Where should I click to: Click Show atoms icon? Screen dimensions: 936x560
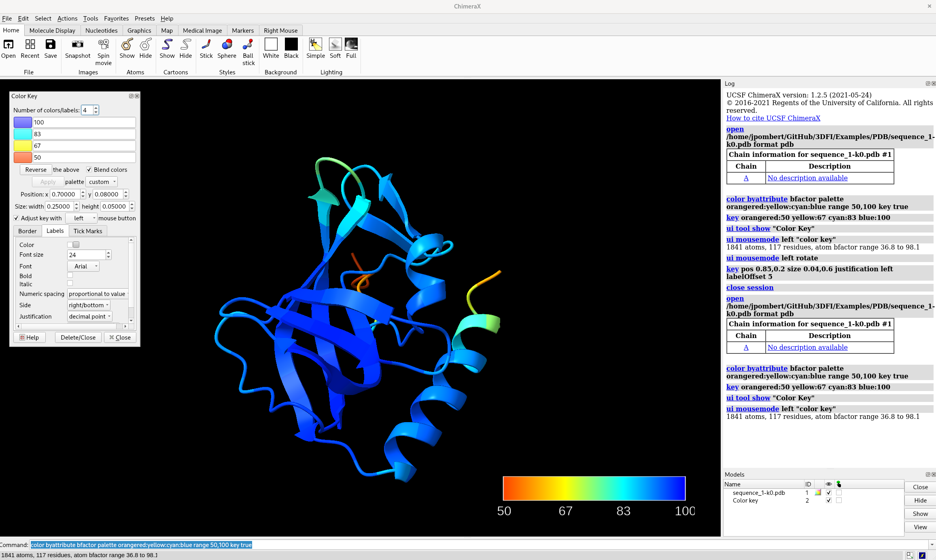[x=127, y=44]
